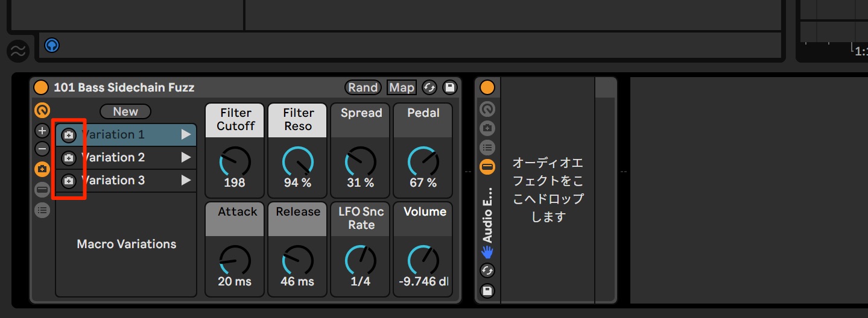This screenshot has height=318, width=868.
Task: Toggle macro controls view in left rack
Action: pos(42,190)
